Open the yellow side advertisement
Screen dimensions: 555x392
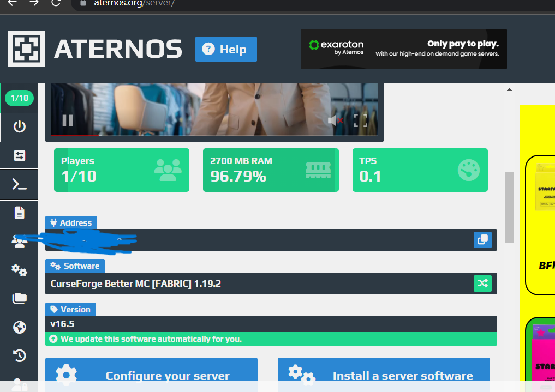[538, 248]
